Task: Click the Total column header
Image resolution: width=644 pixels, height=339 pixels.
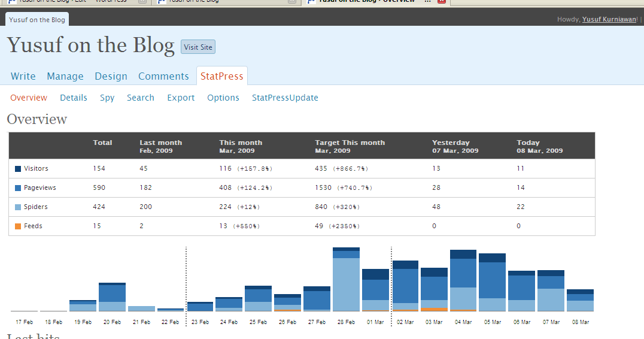Action: (102, 143)
